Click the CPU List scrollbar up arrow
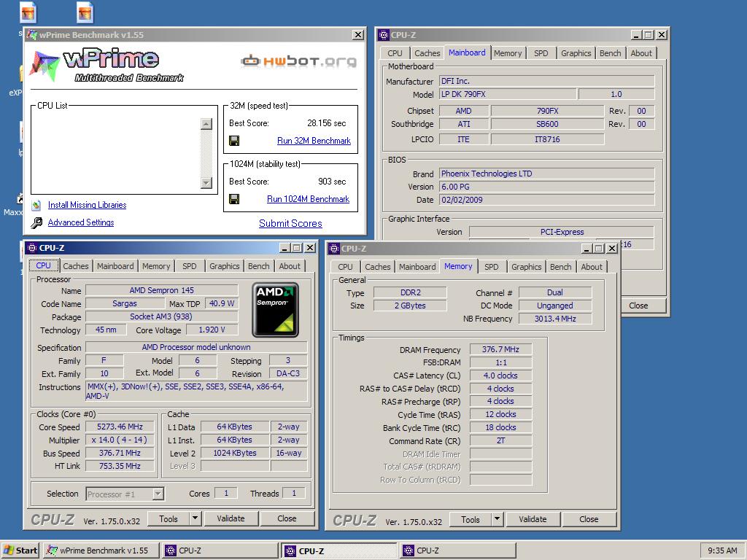The height and width of the screenshot is (560, 747). click(x=206, y=124)
